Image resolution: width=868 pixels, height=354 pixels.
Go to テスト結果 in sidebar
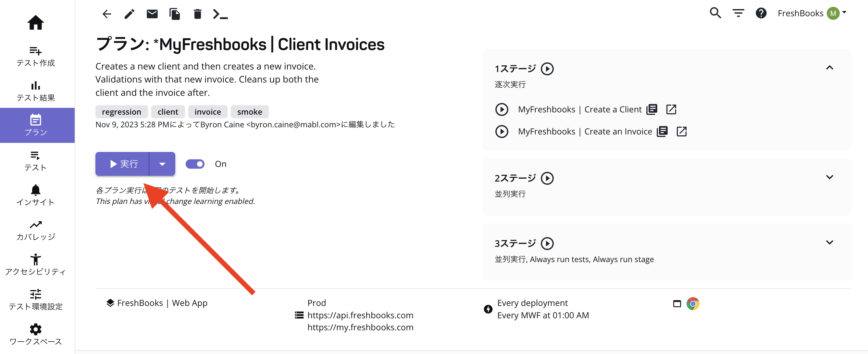pos(36,91)
